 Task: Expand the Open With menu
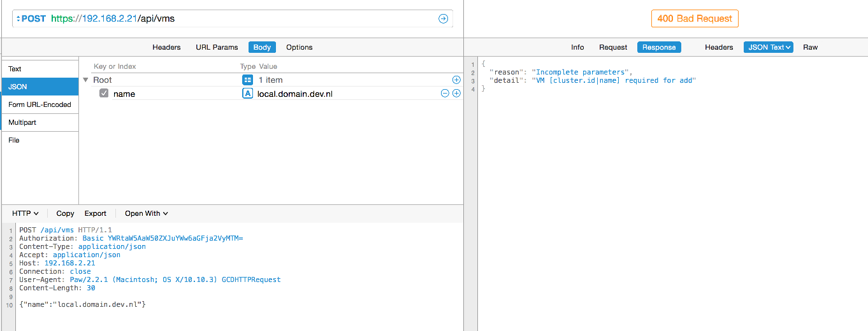click(x=146, y=213)
